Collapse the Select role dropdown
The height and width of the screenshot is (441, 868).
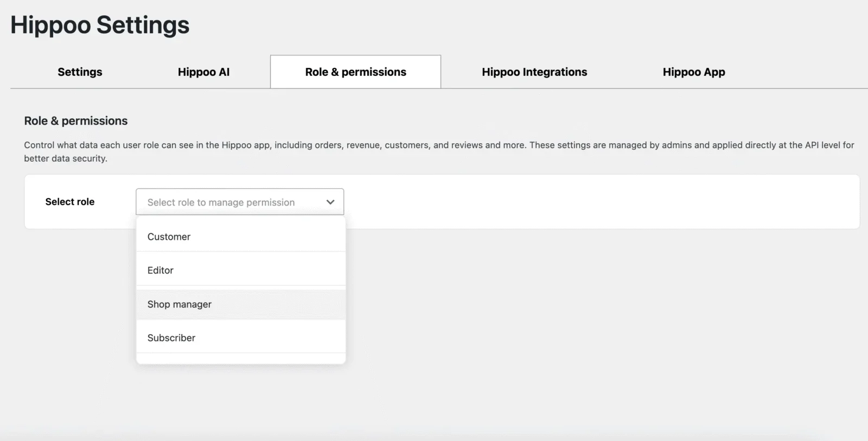tap(240, 202)
